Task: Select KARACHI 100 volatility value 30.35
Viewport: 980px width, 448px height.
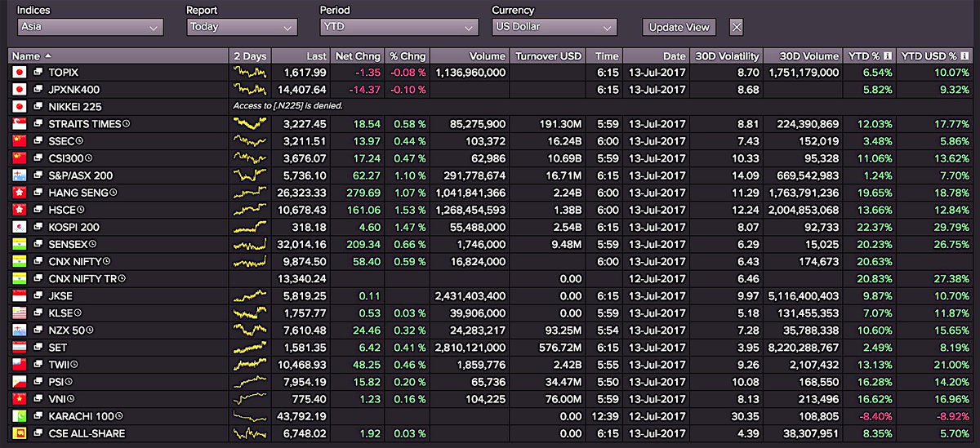Action: click(746, 416)
